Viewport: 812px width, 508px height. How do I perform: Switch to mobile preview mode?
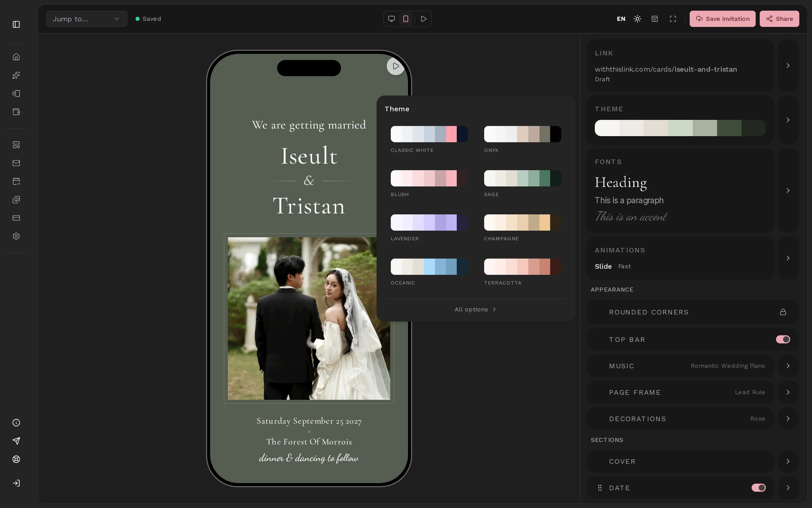point(406,19)
